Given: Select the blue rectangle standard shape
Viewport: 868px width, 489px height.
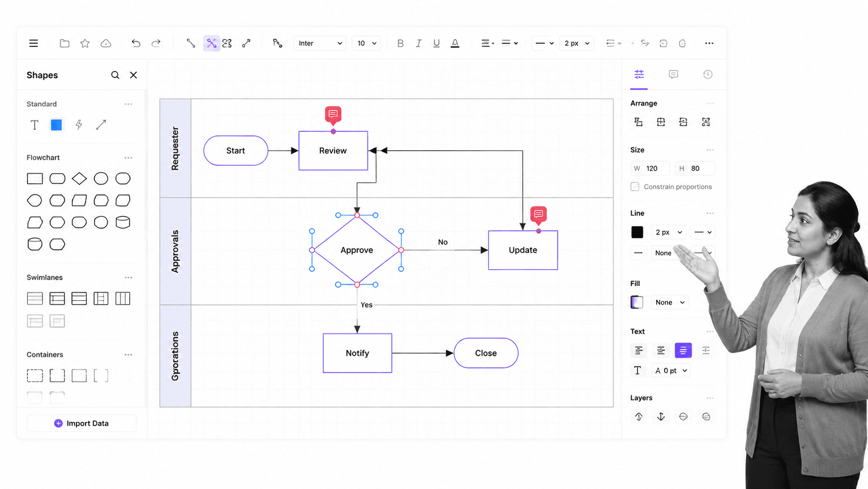Looking at the screenshot, I should (56, 125).
